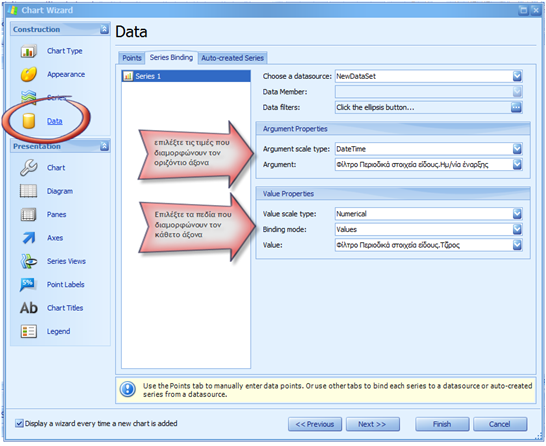Click the Legend list icon
The width and height of the screenshot is (546, 446).
[x=29, y=331]
